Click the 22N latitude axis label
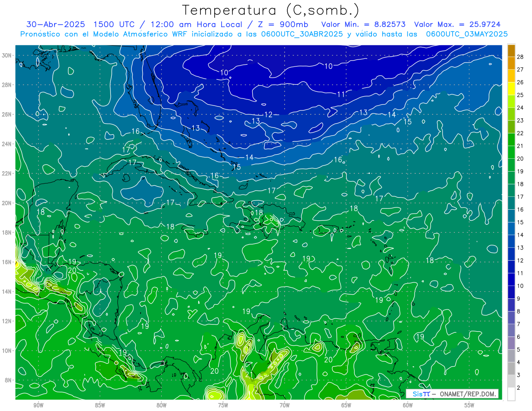This screenshot has height=411, width=532. [x=7, y=173]
